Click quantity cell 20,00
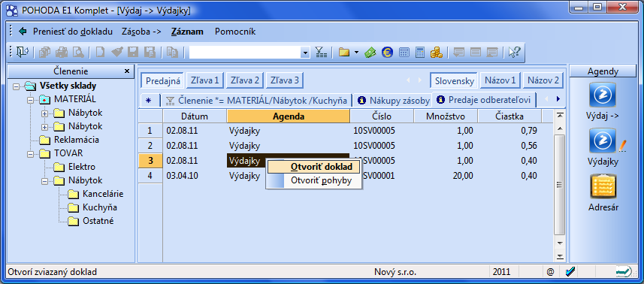 [446, 176]
